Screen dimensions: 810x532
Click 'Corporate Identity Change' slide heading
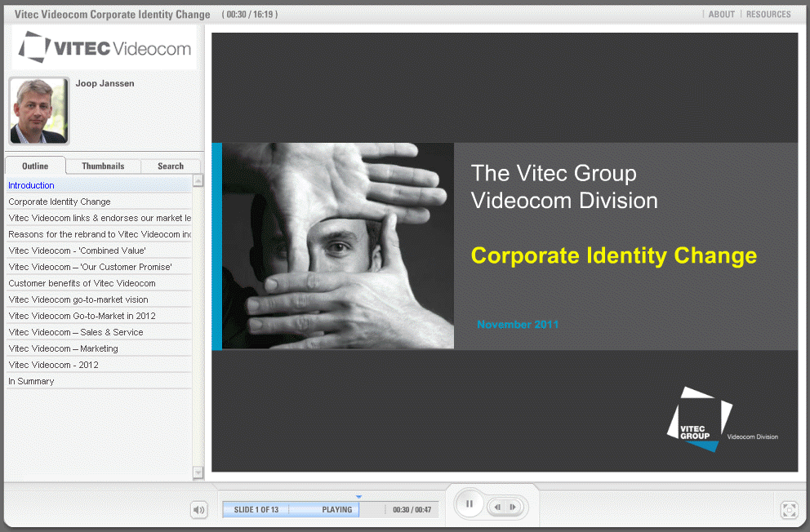pyautogui.click(x=614, y=255)
